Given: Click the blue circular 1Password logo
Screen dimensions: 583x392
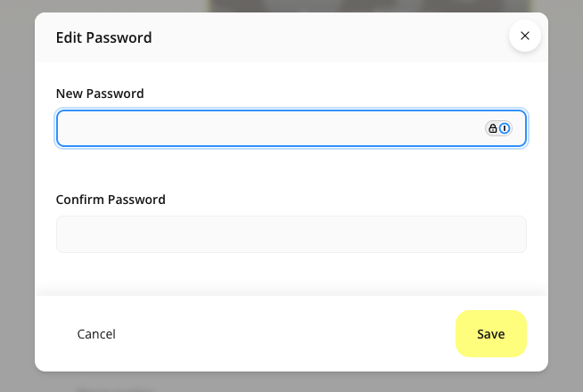Looking at the screenshot, I should (505, 128).
